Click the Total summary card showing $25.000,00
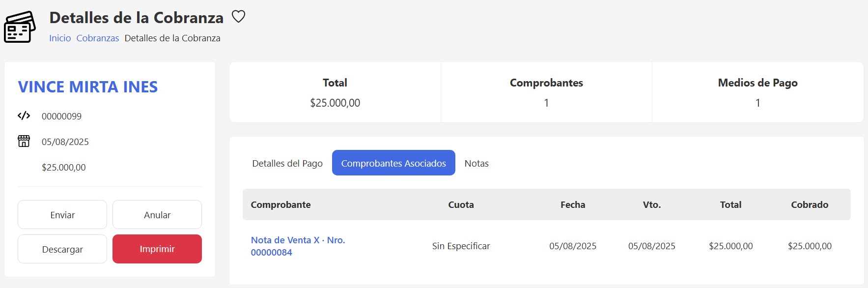The height and width of the screenshot is (288, 868). click(x=335, y=92)
